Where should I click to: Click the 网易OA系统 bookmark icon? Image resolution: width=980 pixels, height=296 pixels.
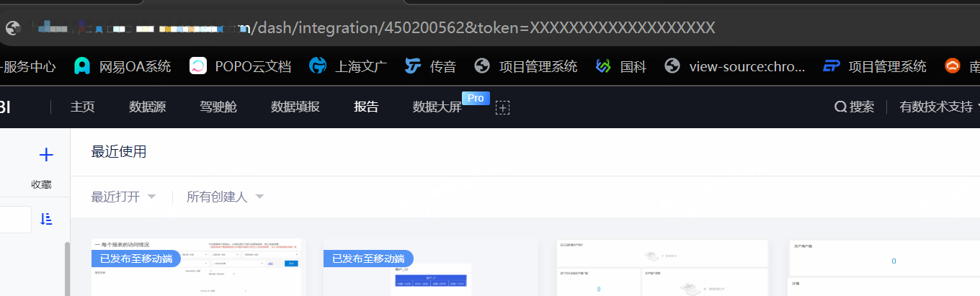[x=83, y=67]
